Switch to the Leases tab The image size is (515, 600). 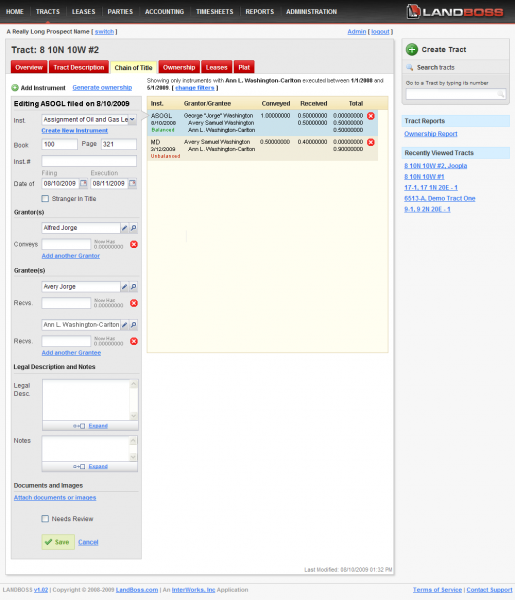(217, 67)
